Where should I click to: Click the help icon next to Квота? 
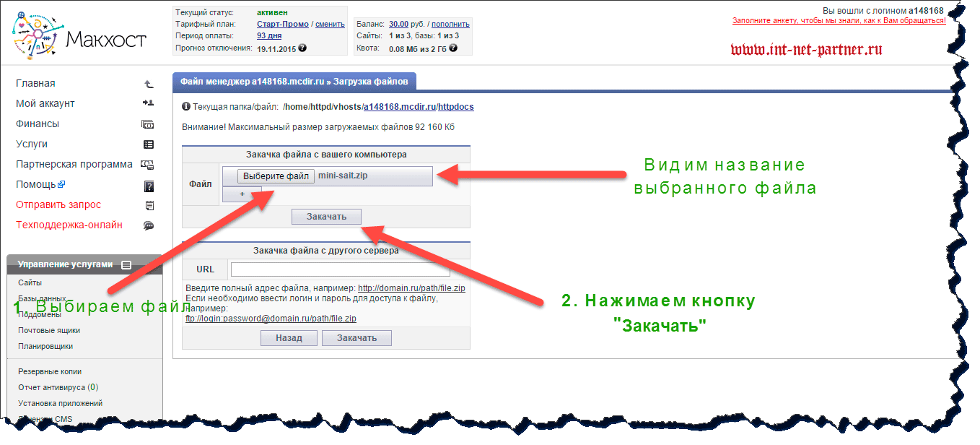pyautogui.click(x=452, y=48)
